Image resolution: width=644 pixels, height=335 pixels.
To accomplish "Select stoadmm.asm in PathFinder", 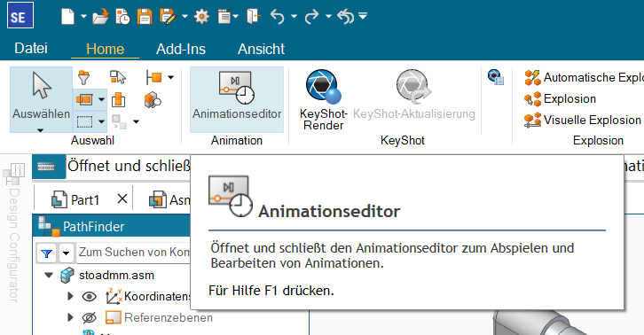I will click(x=116, y=275).
